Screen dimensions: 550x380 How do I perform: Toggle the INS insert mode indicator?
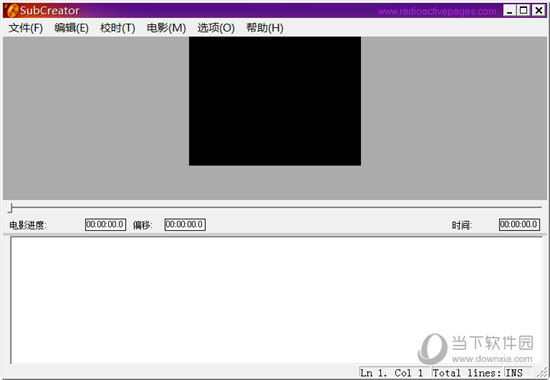tap(518, 373)
